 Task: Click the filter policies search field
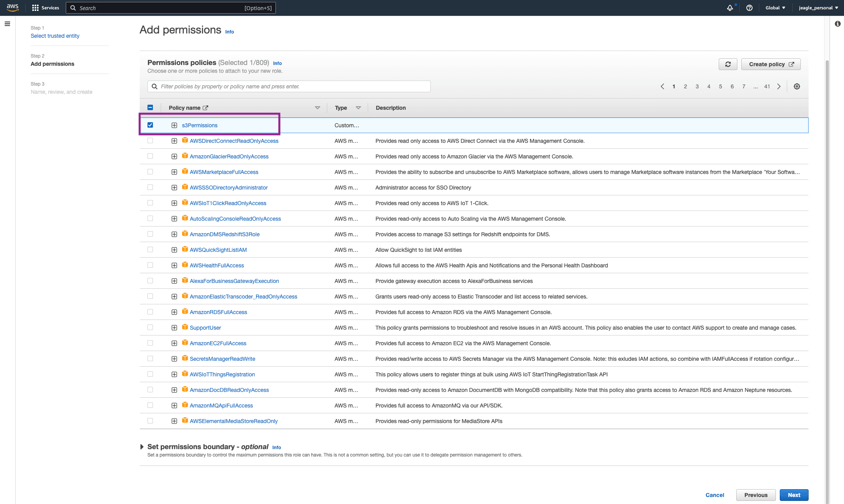[289, 86]
